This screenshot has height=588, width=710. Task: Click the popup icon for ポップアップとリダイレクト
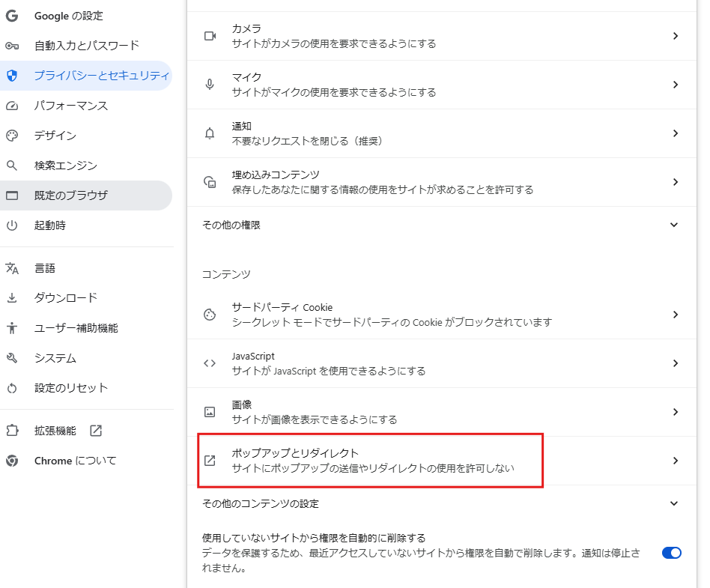point(210,461)
